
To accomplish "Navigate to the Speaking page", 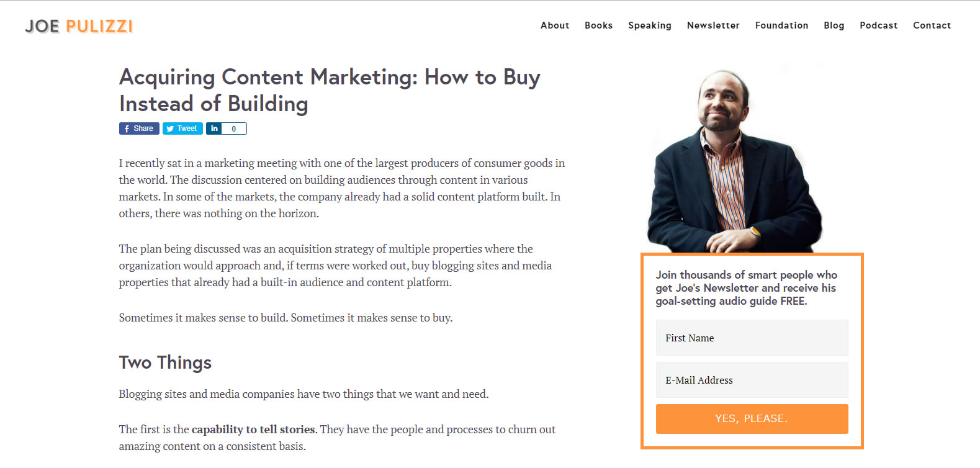I will click(x=649, y=25).
